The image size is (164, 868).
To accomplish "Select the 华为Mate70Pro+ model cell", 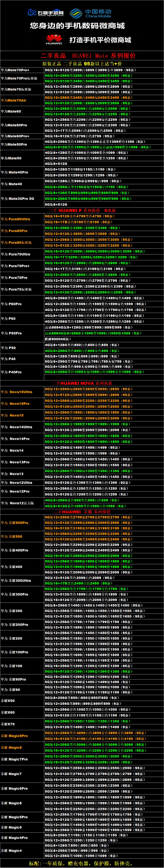I will (22, 70).
